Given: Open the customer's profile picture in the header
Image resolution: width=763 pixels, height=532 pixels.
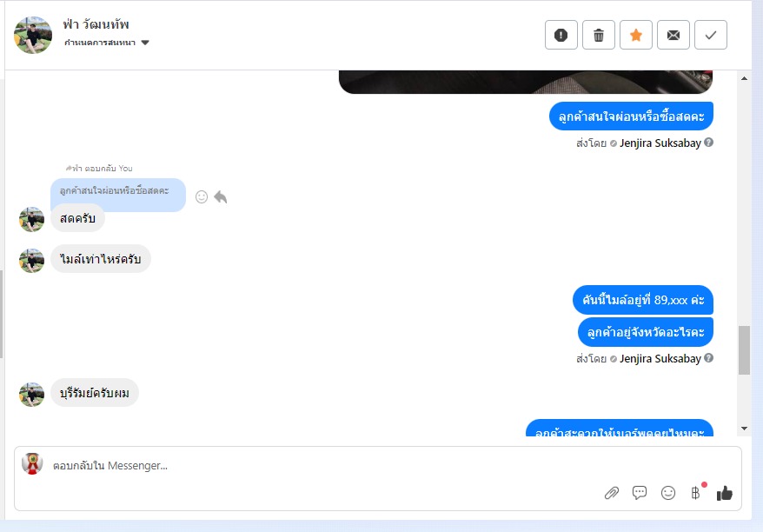Looking at the screenshot, I should (x=33, y=35).
